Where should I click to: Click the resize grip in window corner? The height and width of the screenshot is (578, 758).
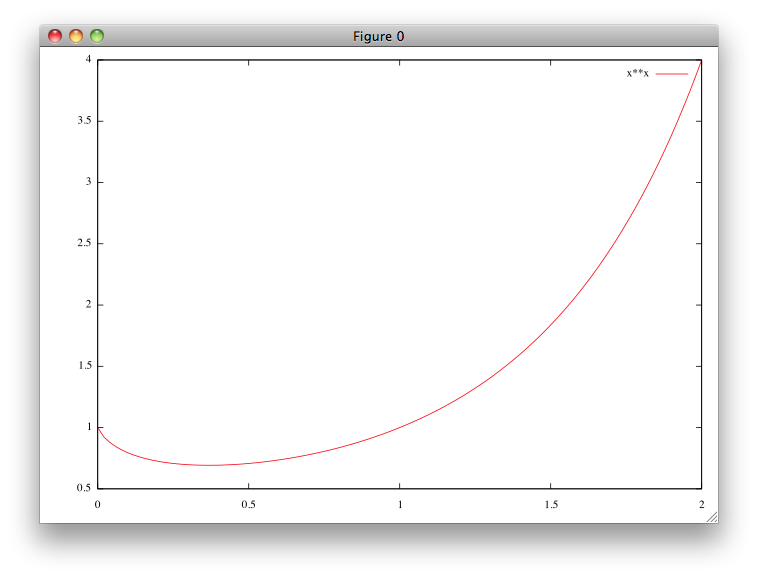711,517
